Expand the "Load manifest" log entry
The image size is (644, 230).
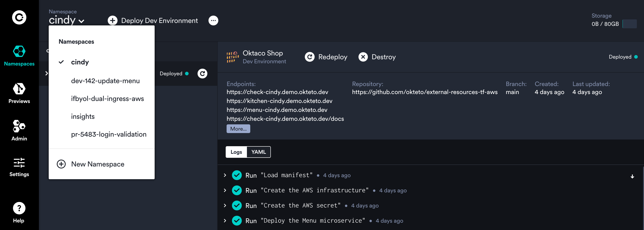pyautogui.click(x=224, y=175)
